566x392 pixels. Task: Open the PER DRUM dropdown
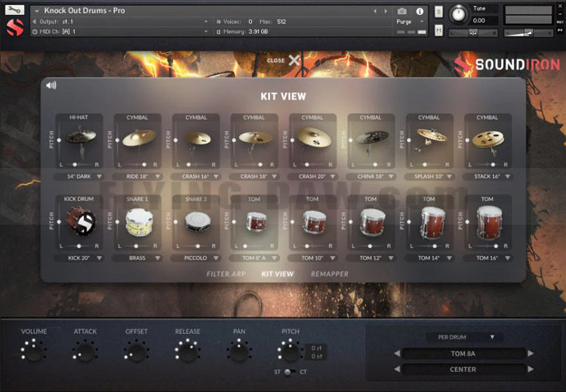465,337
